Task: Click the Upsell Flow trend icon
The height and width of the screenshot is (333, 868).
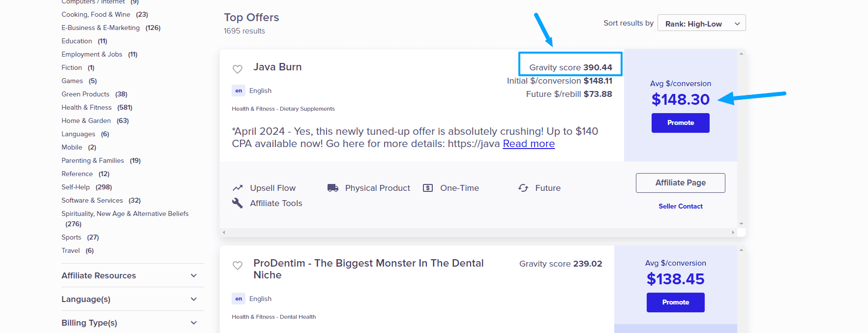Action: tap(238, 188)
